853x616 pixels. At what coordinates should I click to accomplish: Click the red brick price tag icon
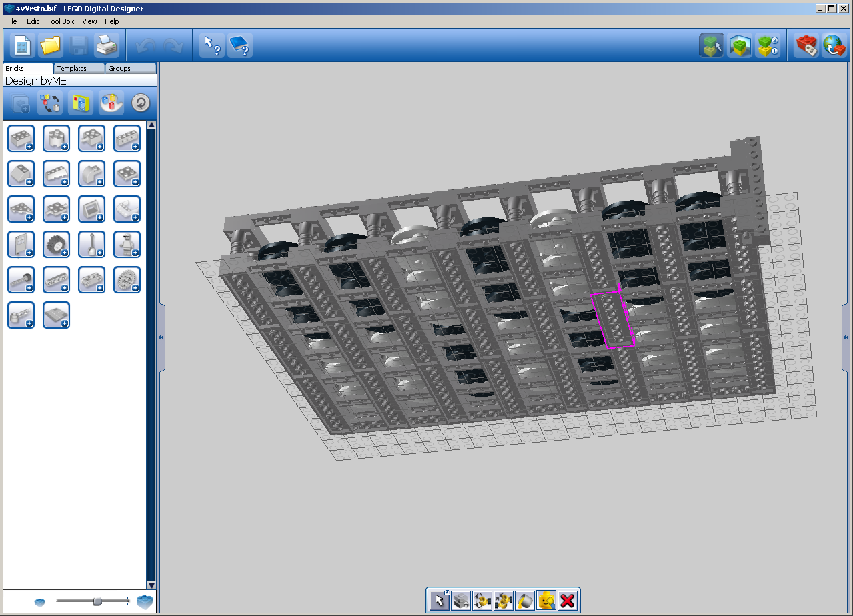807,45
